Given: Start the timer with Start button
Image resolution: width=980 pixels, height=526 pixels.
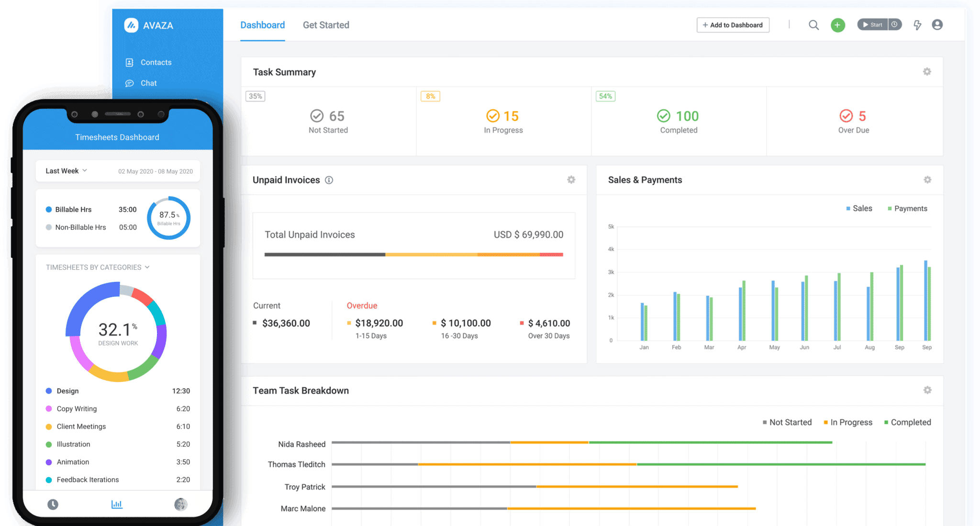Looking at the screenshot, I should [872, 24].
